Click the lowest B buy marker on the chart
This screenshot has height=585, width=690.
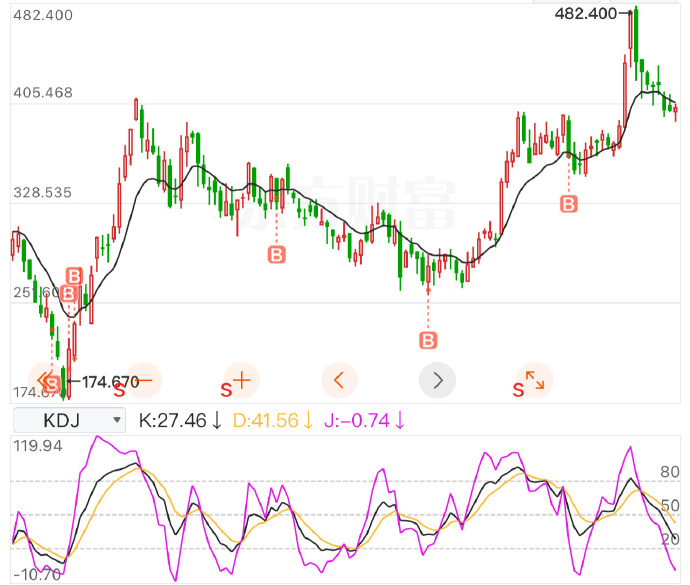tap(428, 340)
